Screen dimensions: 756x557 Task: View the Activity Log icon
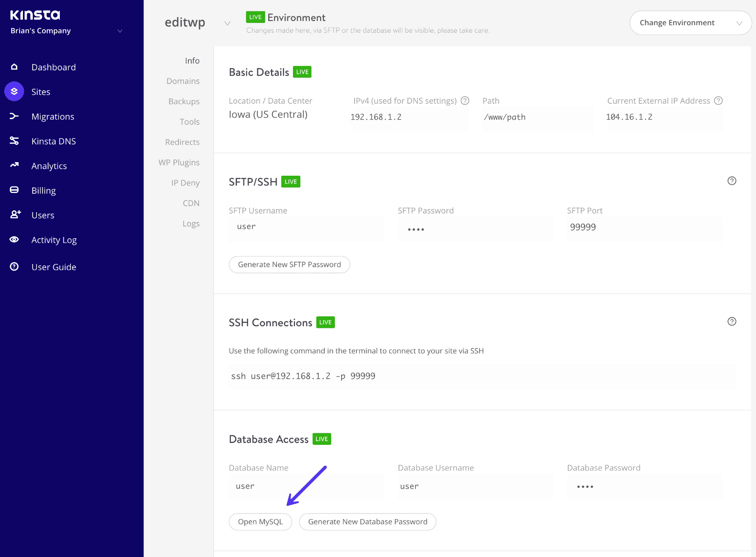14,239
